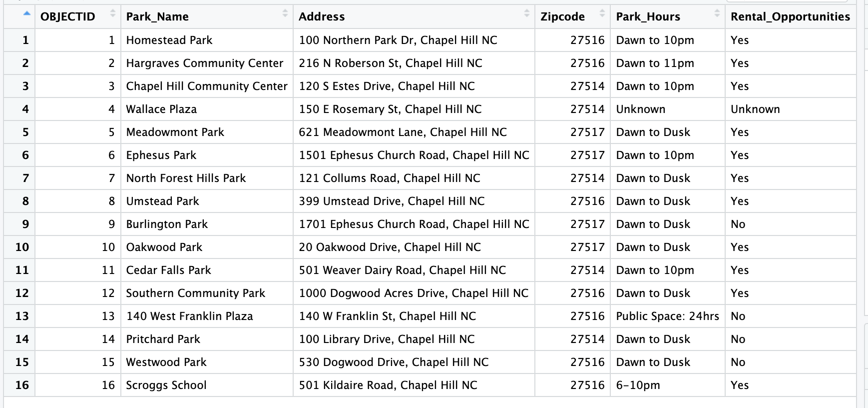Select the row number 9 label

click(x=25, y=224)
